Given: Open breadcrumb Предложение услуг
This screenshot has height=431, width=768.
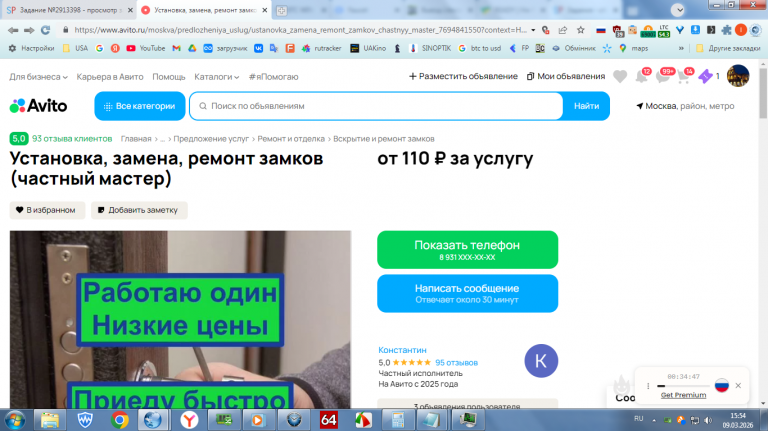Looking at the screenshot, I should 211,139.
